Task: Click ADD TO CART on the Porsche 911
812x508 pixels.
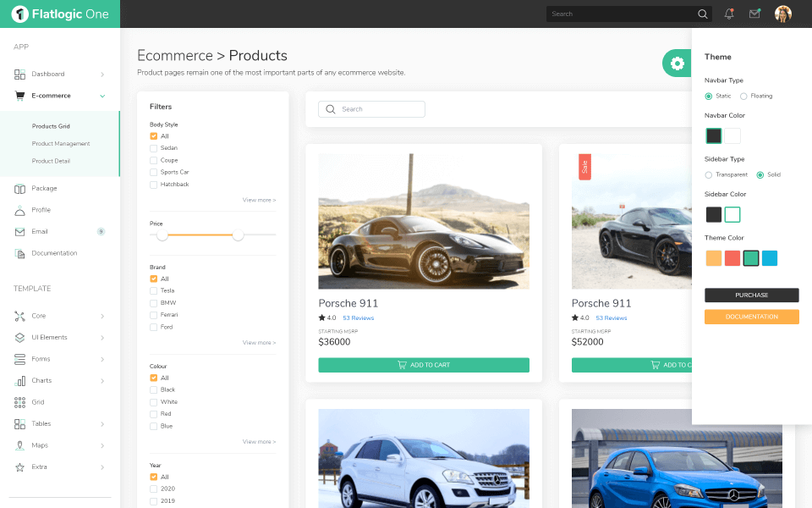Action: point(424,365)
